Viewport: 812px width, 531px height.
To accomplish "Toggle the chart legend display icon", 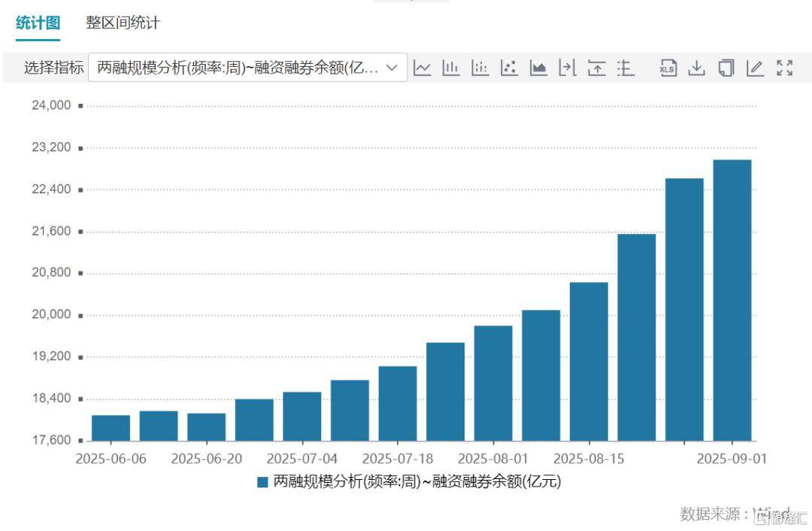I will click(626, 68).
